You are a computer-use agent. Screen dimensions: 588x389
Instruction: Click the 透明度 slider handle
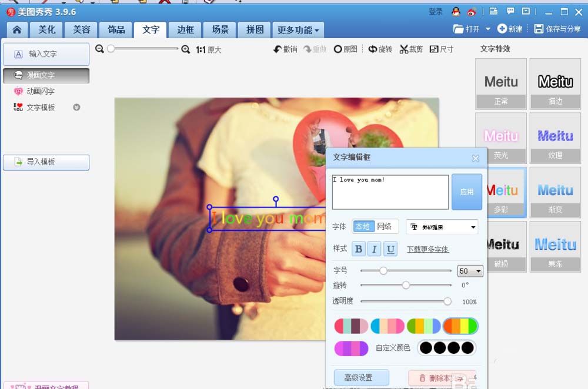click(x=447, y=301)
